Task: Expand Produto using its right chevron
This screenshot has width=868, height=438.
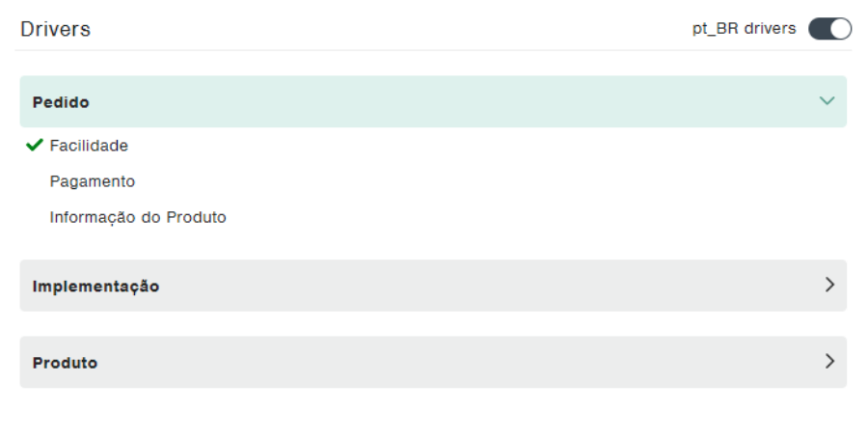Action: 828,363
